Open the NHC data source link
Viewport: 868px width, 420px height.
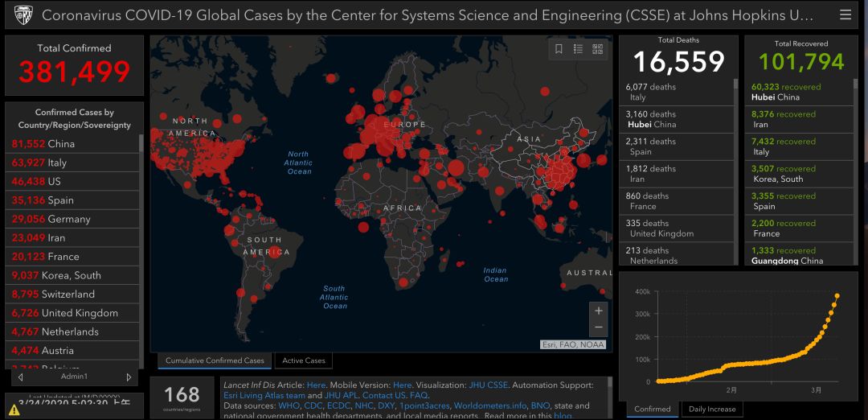pyautogui.click(x=364, y=406)
